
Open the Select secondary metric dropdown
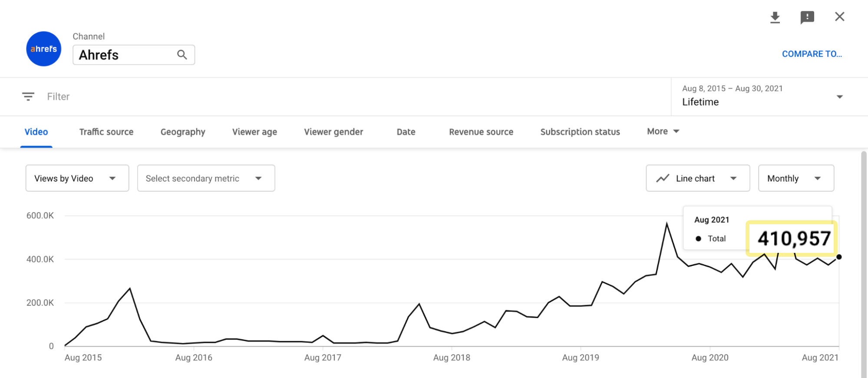206,178
